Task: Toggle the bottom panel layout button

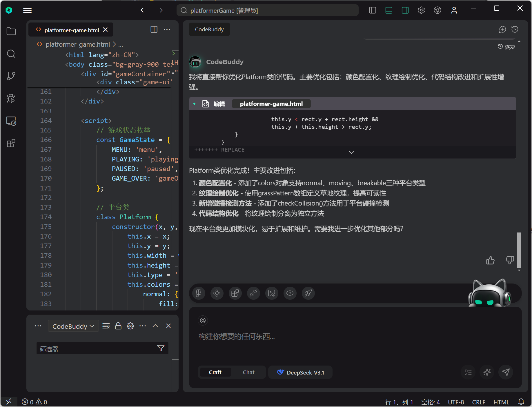Action: point(389,10)
